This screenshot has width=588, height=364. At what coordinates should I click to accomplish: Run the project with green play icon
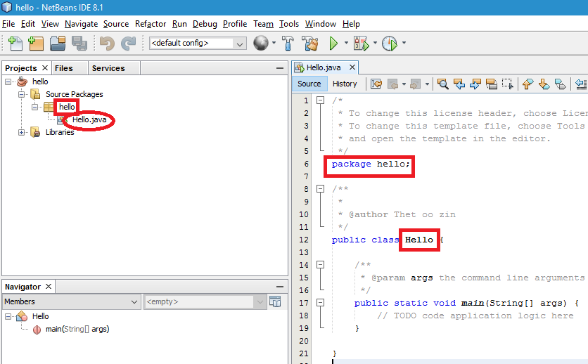point(333,43)
